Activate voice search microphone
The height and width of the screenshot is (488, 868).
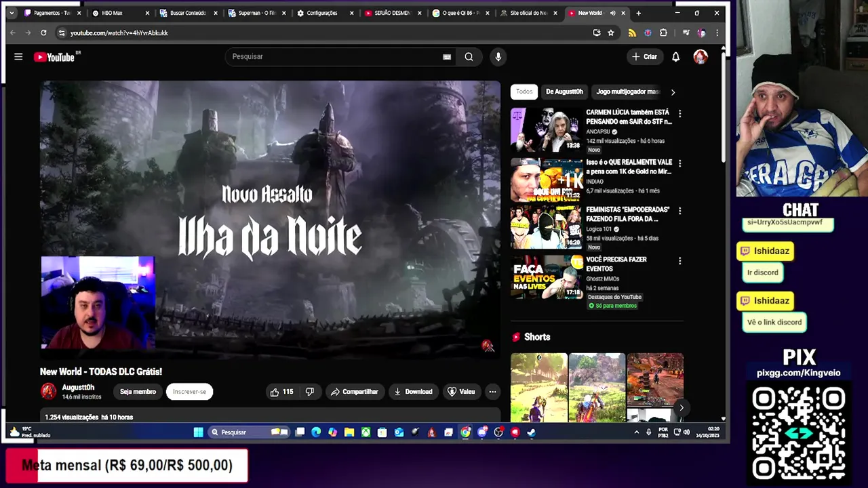tap(498, 57)
